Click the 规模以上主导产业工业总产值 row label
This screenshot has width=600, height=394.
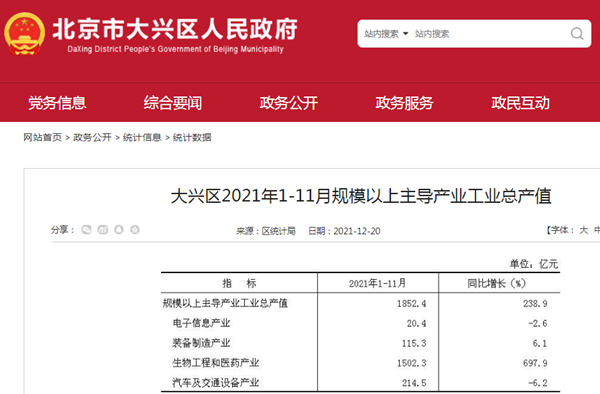pyautogui.click(x=225, y=303)
